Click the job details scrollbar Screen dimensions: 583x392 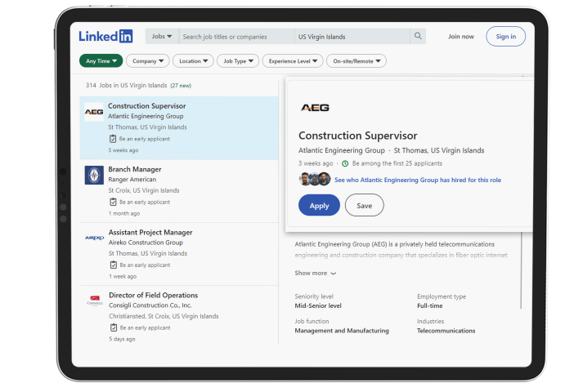coord(521,270)
